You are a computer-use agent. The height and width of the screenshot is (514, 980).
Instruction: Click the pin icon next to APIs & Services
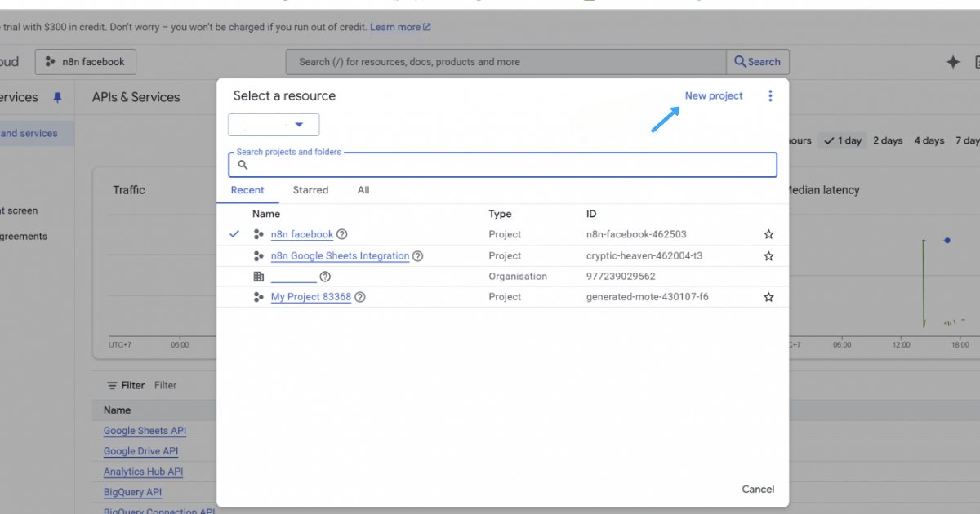pyautogui.click(x=56, y=96)
